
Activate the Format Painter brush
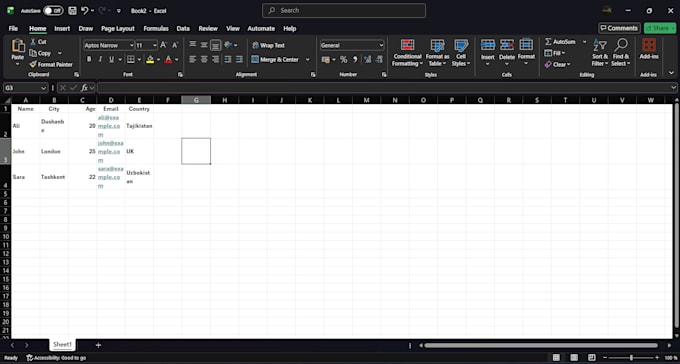tap(51, 64)
